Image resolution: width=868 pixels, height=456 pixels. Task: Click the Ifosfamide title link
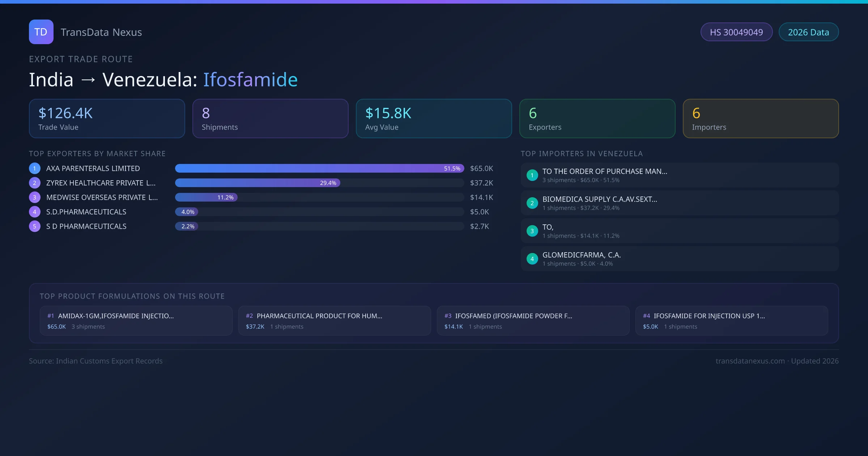coord(250,80)
